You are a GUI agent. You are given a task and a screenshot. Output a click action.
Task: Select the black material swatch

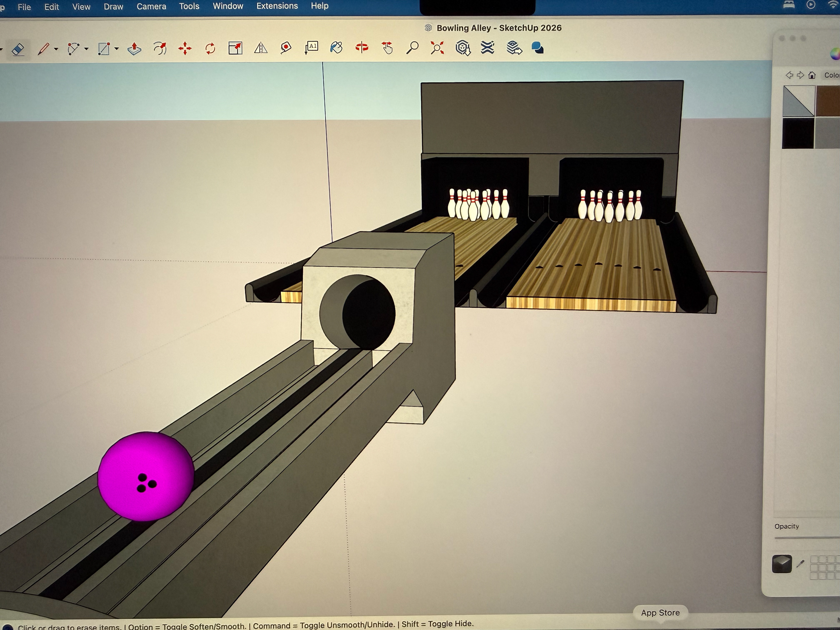(798, 133)
